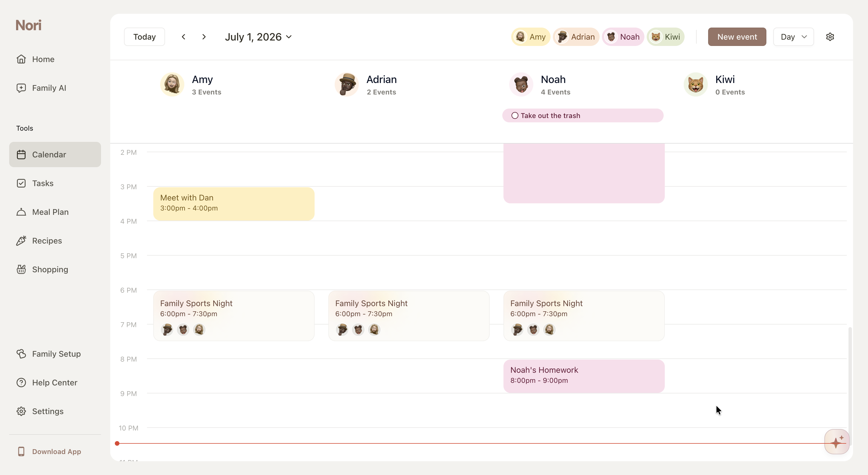Open the Day view dropdown

click(x=794, y=37)
